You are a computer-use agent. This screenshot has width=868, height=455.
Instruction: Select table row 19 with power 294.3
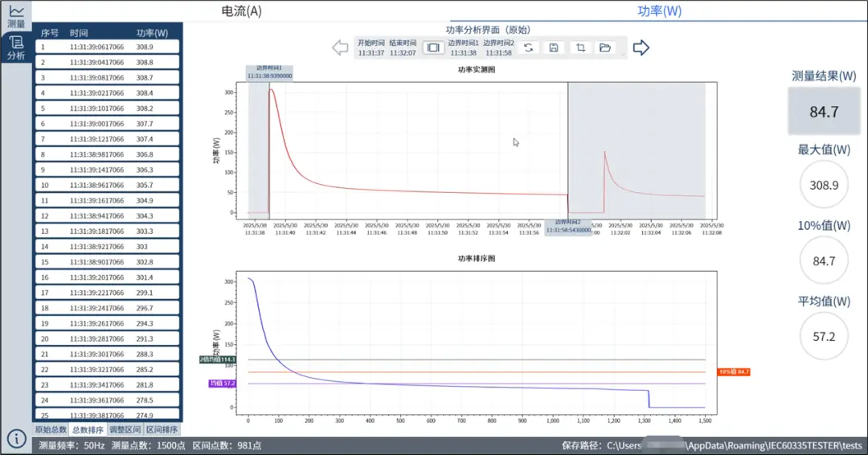click(x=108, y=323)
